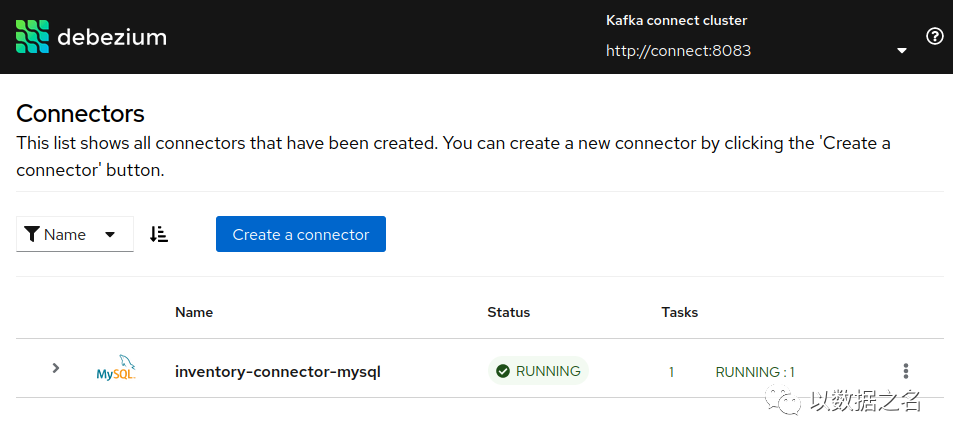Open the Name filter dropdown arrow
The width and height of the screenshot is (953, 442).
click(110, 235)
